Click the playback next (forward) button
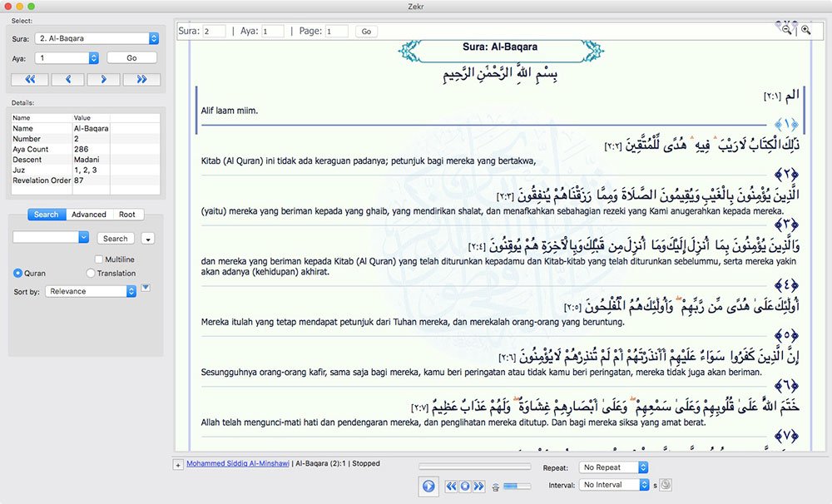Viewport: 832px width, 504px height. [478, 486]
